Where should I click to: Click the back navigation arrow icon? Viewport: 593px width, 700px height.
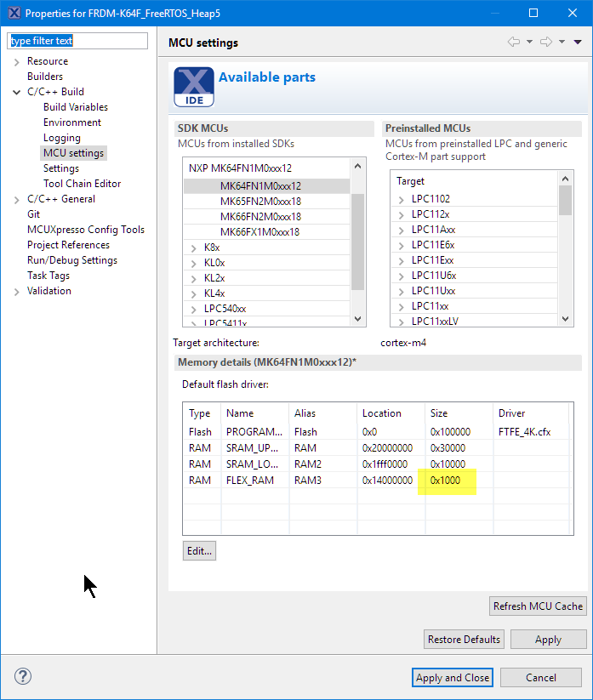click(514, 42)
